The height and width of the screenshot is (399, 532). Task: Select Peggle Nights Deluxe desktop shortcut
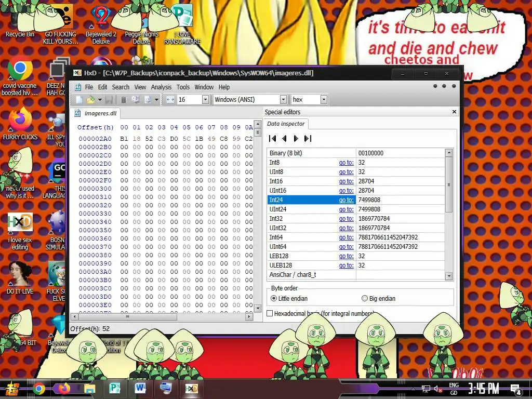(141, 25)
